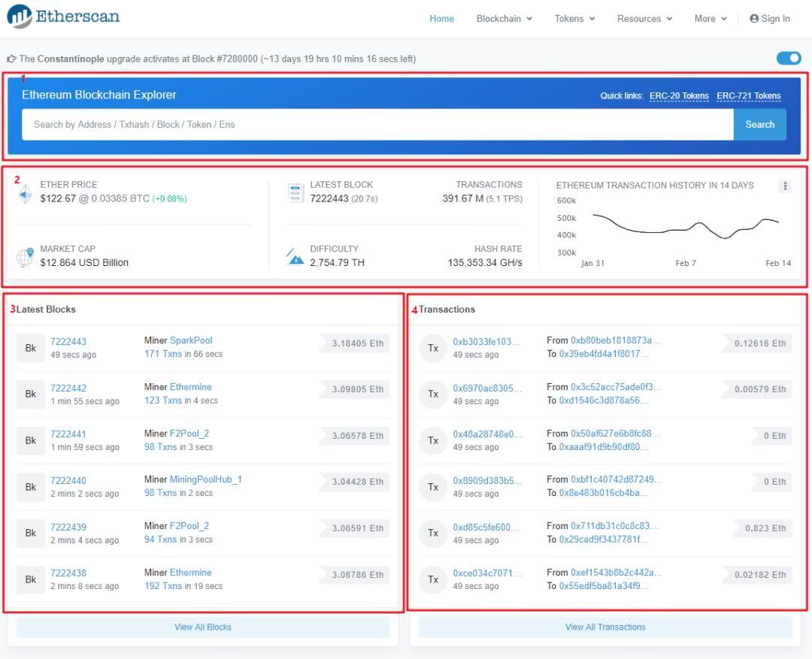This screenshot has width=812, height=659.
Task: Focus the address/txhash search field
Action: point(377,124)
